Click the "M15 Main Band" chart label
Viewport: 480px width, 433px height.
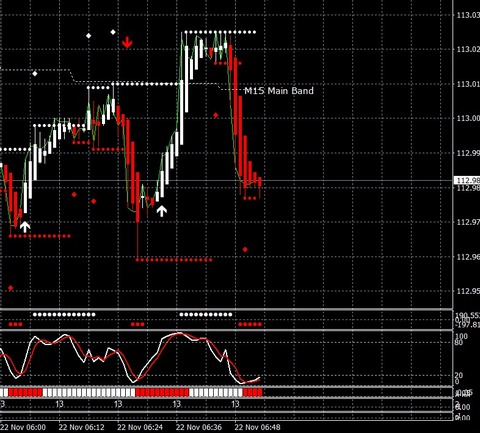click(x=279, y=91)
